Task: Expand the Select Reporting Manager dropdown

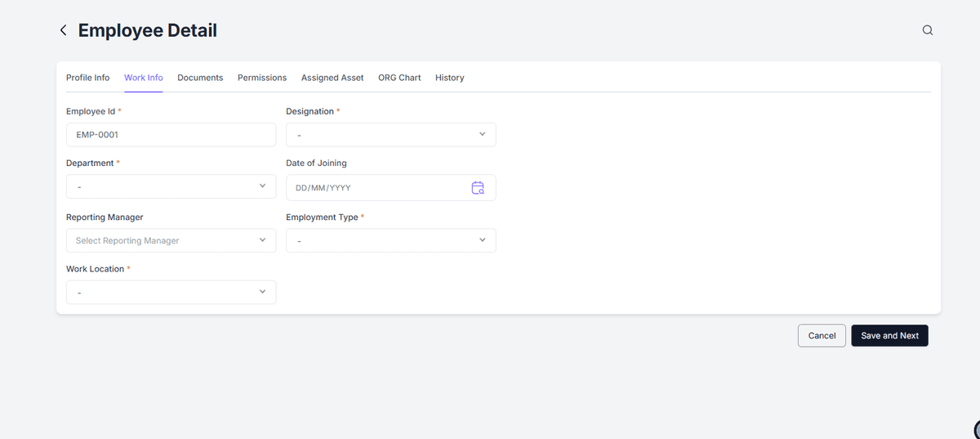Action: [x=171, y=240]
